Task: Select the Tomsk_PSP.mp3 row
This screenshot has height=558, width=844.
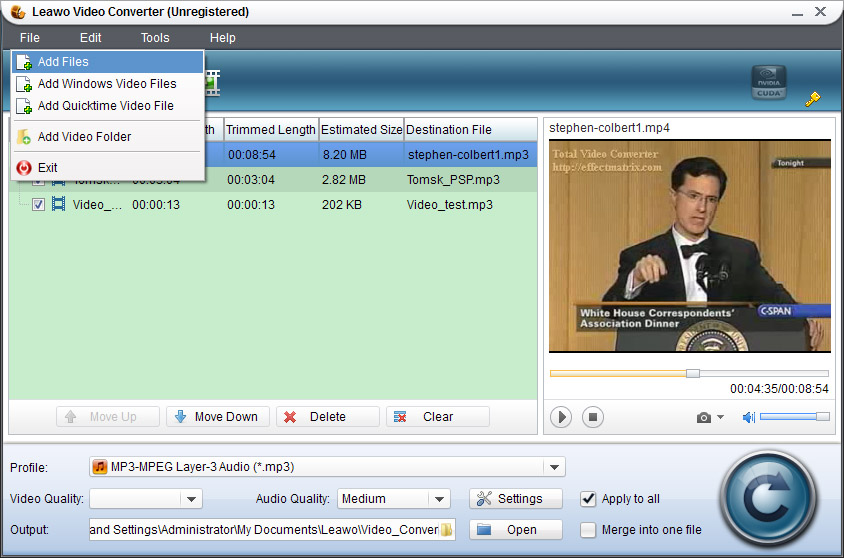Action: [x=273, y=180]
